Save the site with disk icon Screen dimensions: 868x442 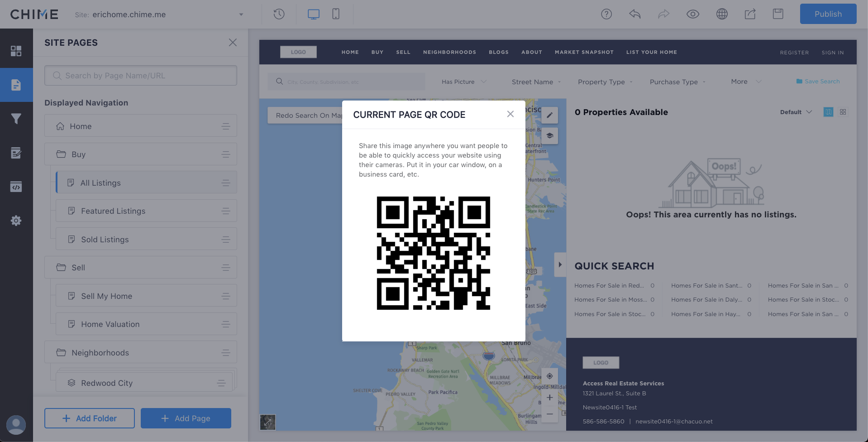point(778,14)
